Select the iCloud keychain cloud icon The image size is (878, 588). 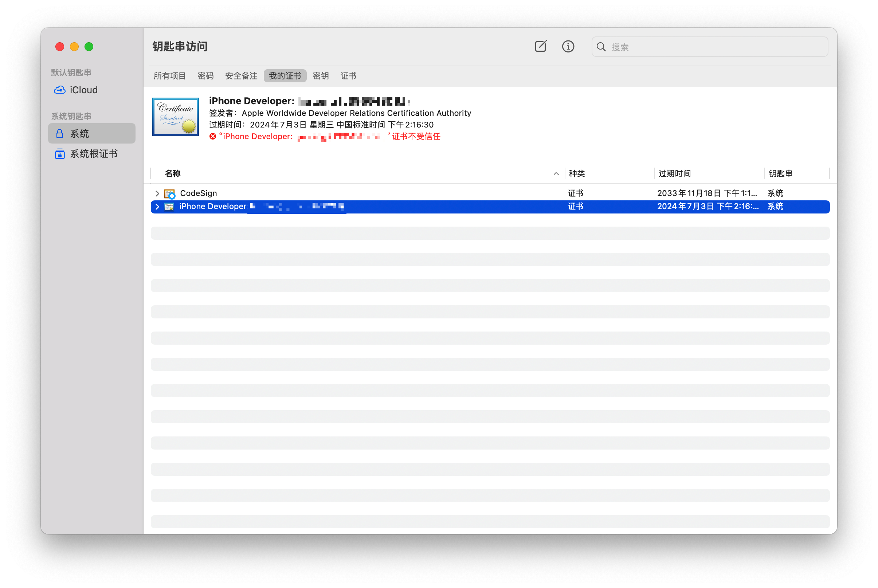(x=60, y=90)
